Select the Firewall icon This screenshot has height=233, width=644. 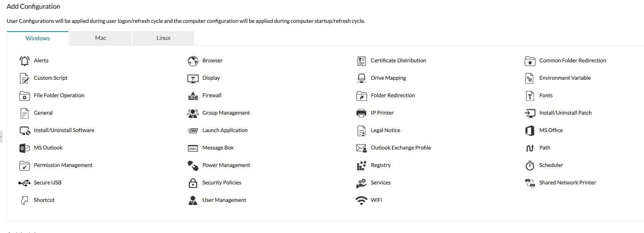pos(193,96)
